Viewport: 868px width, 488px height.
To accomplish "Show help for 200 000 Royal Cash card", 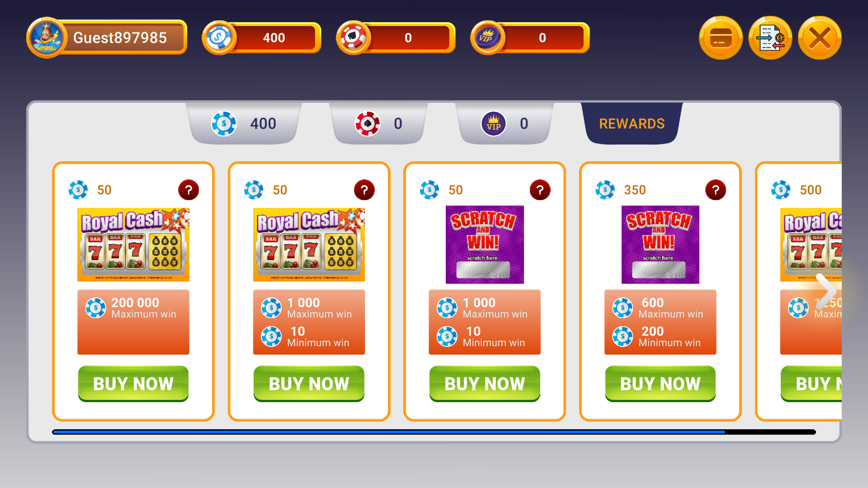I will (189, 190).
